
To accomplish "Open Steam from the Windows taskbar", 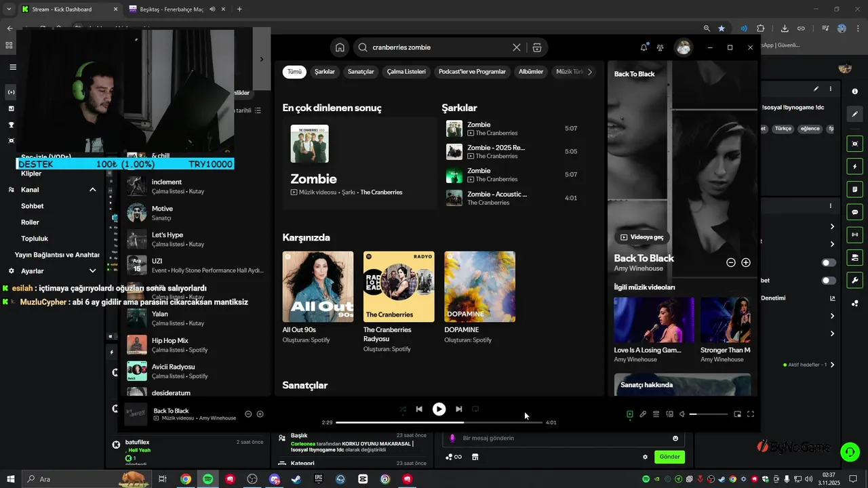I will (296, 479).
